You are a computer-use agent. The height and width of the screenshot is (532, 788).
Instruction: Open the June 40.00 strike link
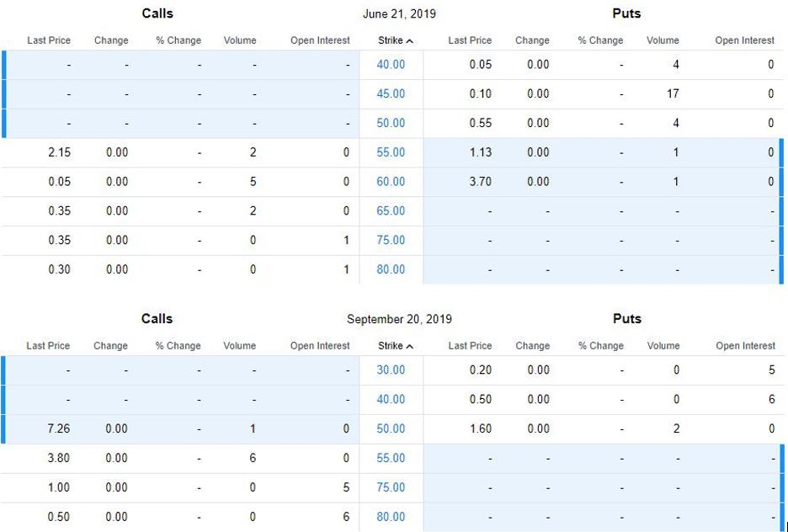(391, 65)
